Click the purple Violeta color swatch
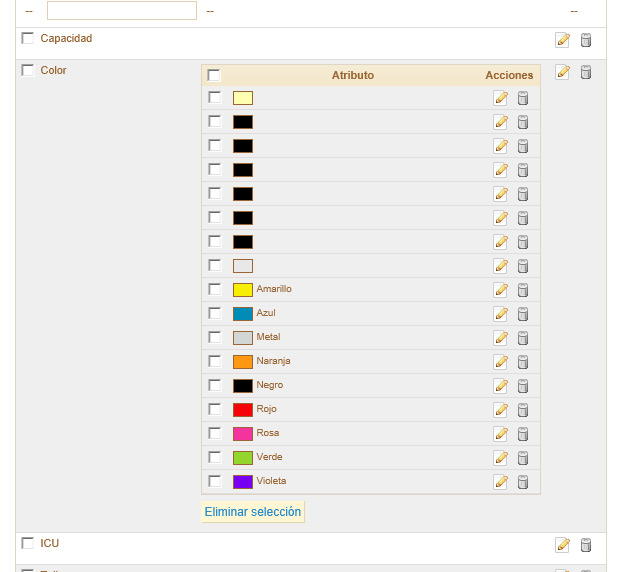 click(243, 482)
